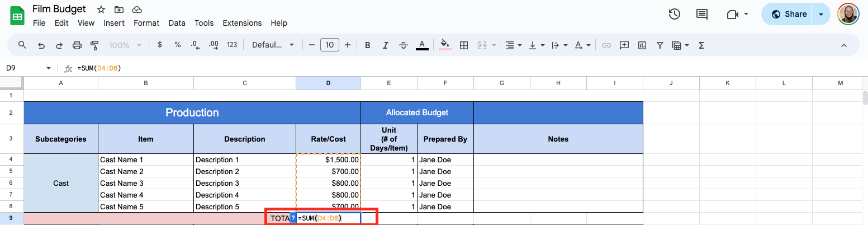The image size is (868, 225).
Task: Expand the font family dropdown
Action: click(273, 45)
